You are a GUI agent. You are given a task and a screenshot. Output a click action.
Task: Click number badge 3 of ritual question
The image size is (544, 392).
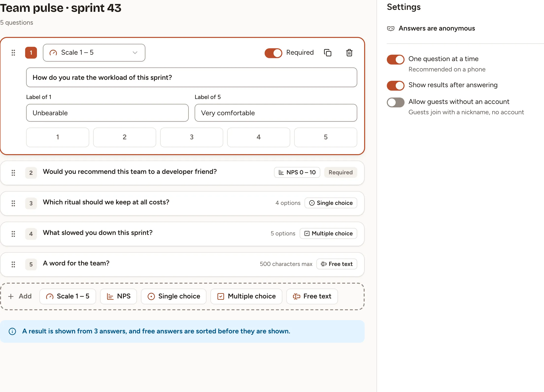tap(31, 203)
